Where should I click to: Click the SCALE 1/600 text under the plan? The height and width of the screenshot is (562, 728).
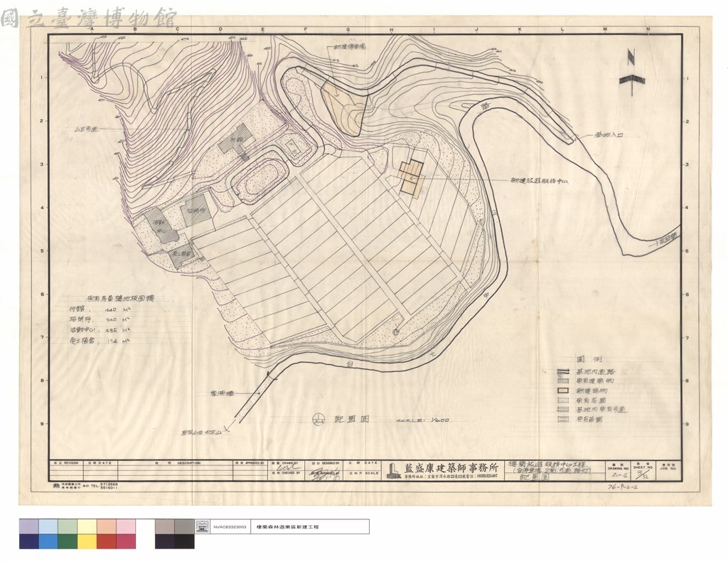422,420
